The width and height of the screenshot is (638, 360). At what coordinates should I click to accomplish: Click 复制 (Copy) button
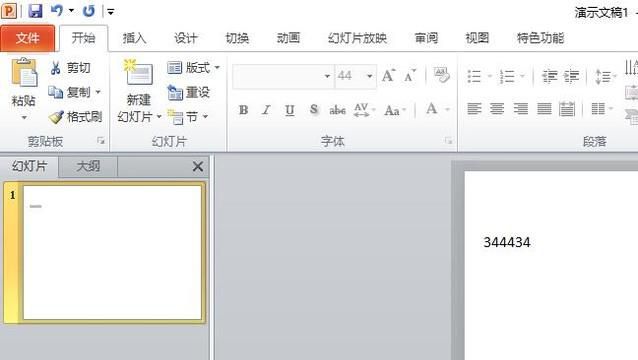[69, 92]
